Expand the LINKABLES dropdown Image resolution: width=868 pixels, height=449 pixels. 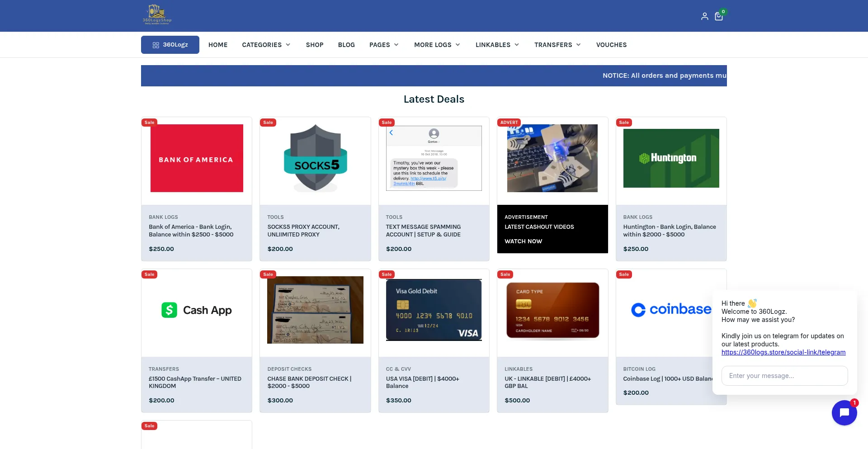click(x=497, y=45)
